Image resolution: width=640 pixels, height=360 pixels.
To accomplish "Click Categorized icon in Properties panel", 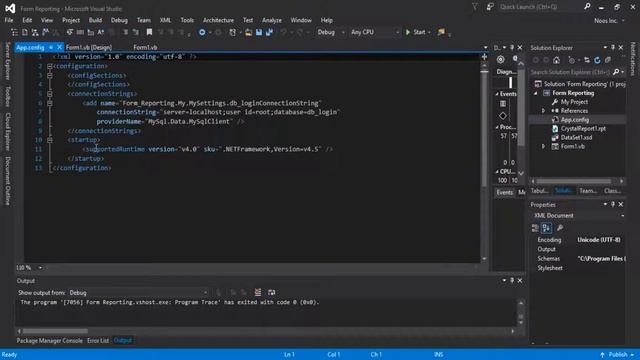I will coord(535,228).
